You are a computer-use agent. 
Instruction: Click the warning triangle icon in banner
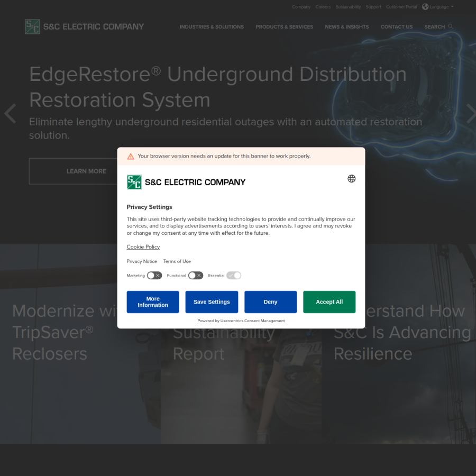(131, 157)
